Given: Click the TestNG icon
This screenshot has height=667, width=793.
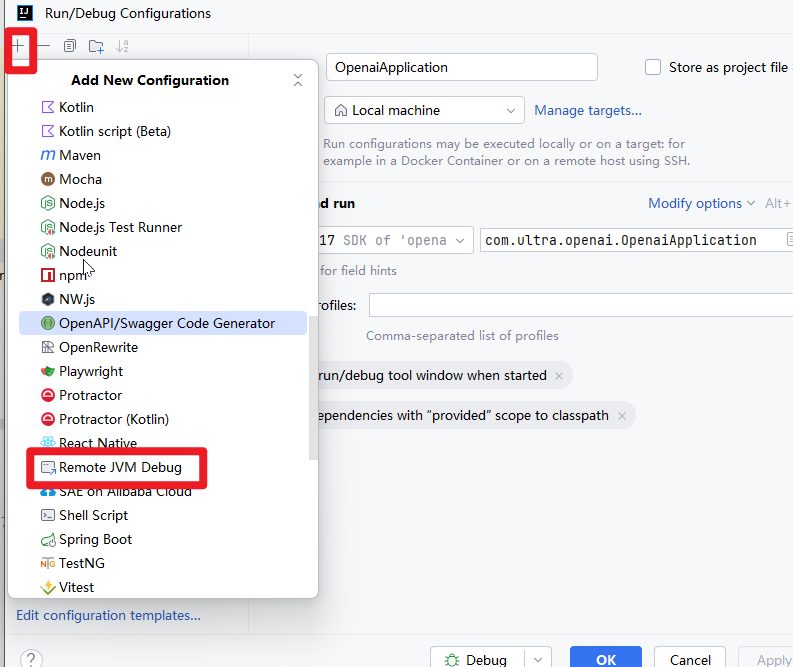Looking at the screenshot, I should coord(48,563).
